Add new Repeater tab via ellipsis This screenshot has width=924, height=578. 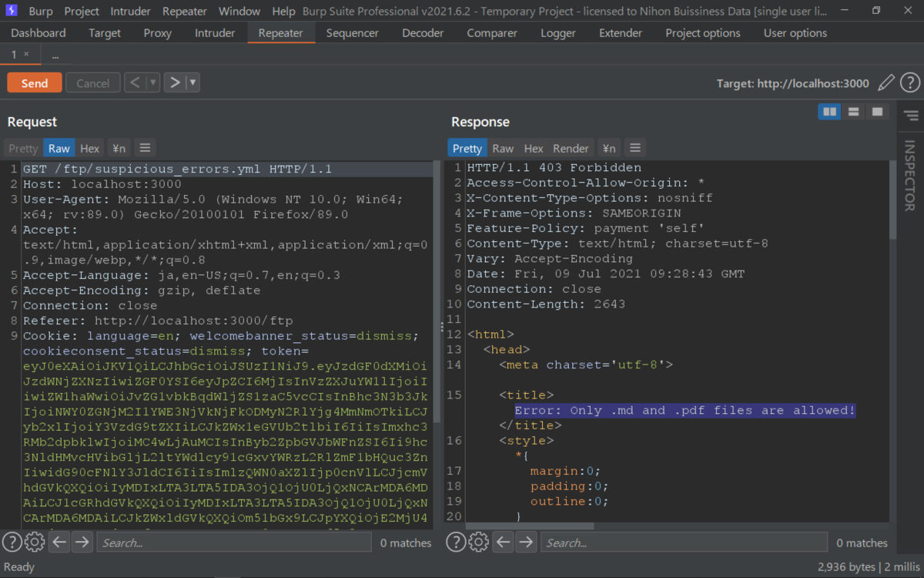pos(55,55)
